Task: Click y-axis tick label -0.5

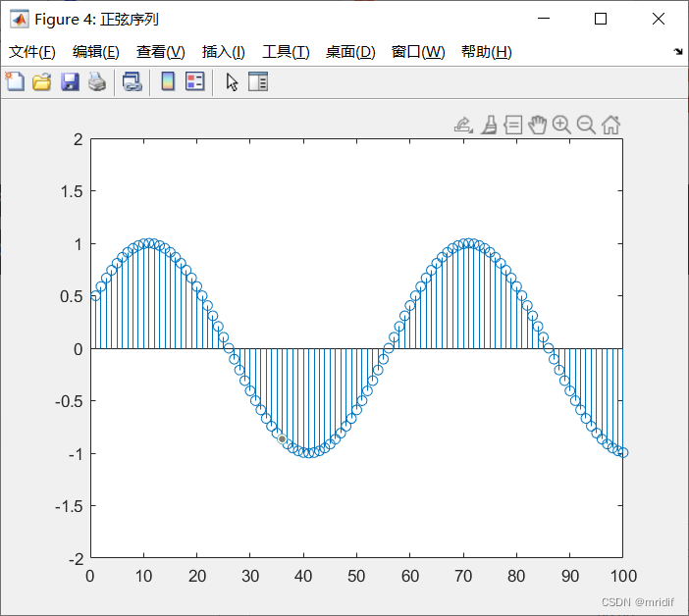Action: [69, 402]
